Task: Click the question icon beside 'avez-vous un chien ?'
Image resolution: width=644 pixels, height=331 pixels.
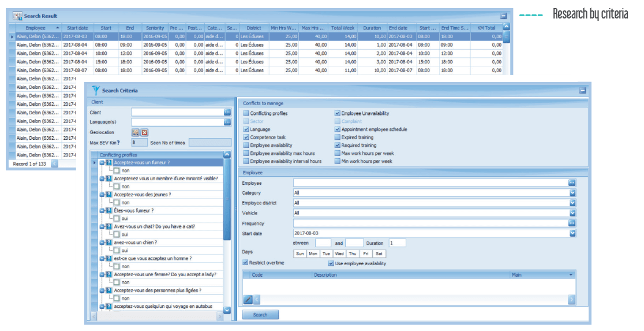Action: (109, 243)
